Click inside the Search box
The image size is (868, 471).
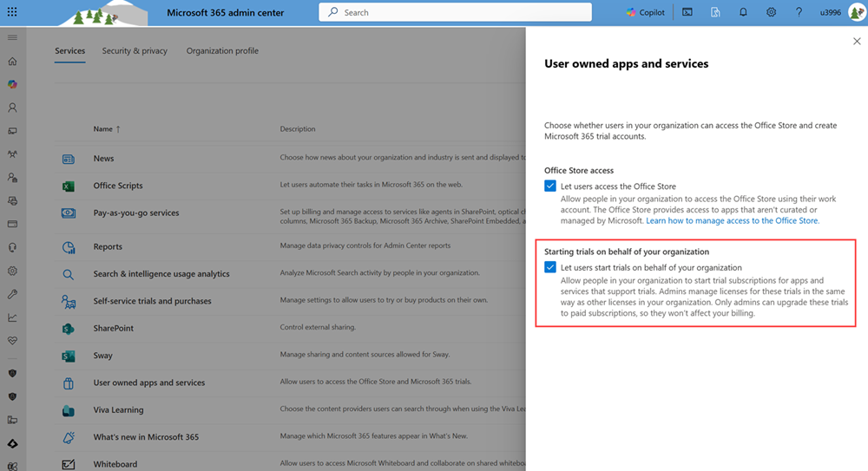tap(456, 13)
